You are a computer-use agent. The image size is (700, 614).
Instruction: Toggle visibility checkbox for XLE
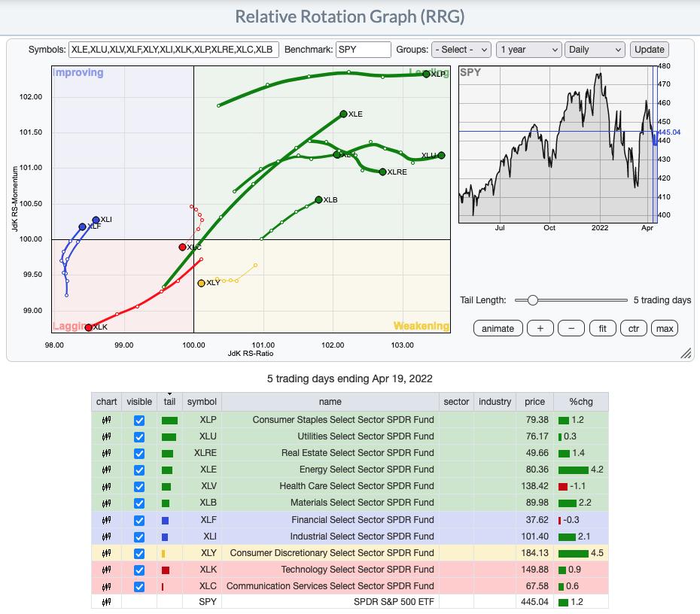click(x=139, y=470)
